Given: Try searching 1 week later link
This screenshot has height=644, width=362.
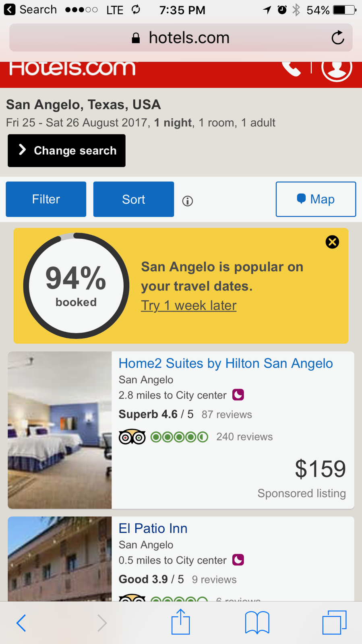Looking at the screenshot, I should [188, 305].
